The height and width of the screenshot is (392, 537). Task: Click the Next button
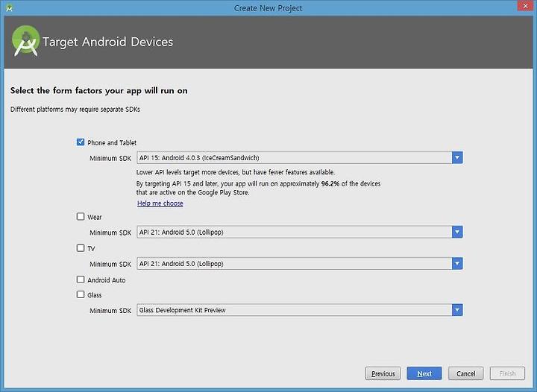coord(424,373)
